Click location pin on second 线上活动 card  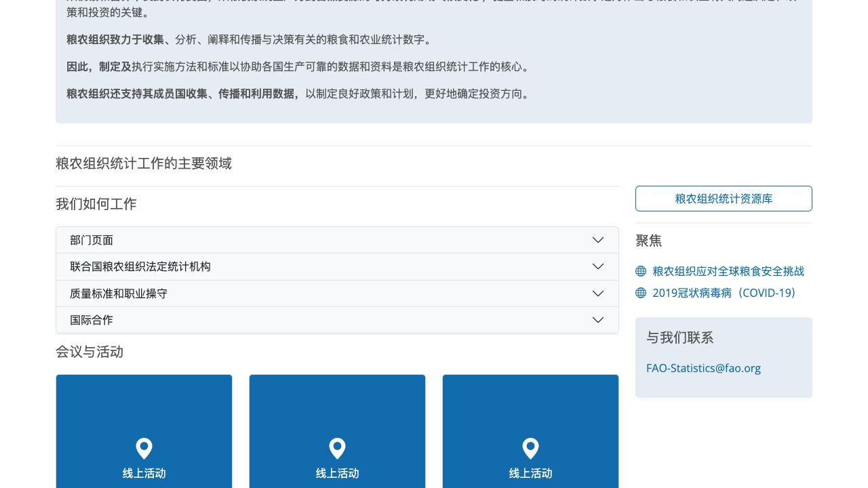click(337, 449)
